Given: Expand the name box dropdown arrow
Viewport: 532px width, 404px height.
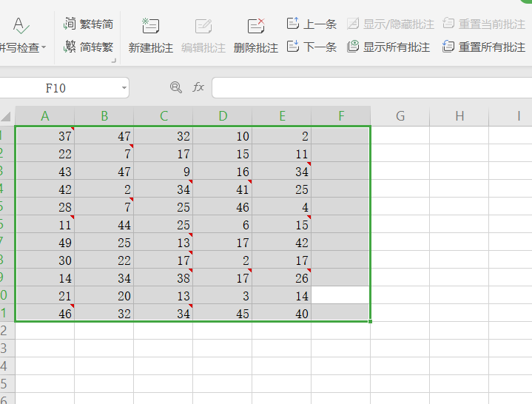Looking at the screenshot, I should click(124, 88).
